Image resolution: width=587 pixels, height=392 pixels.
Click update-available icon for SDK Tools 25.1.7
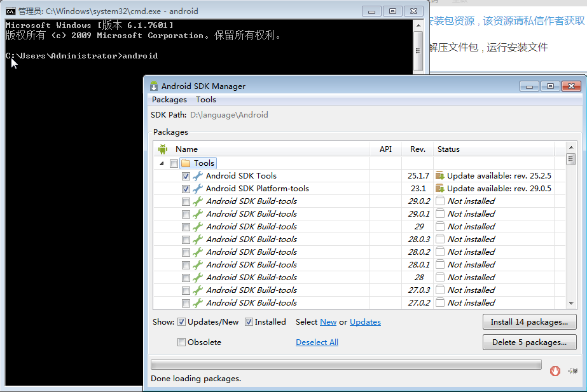440,176
